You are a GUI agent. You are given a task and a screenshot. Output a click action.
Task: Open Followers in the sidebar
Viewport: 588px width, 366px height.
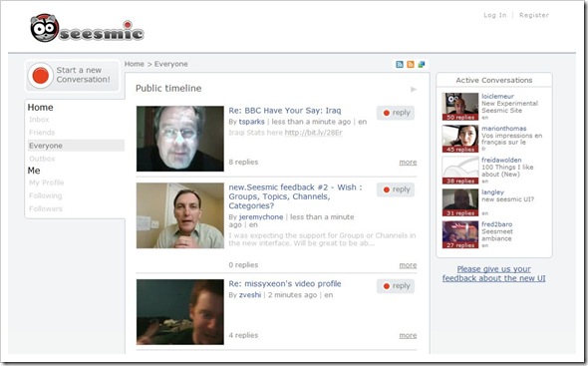pos(46,208)
